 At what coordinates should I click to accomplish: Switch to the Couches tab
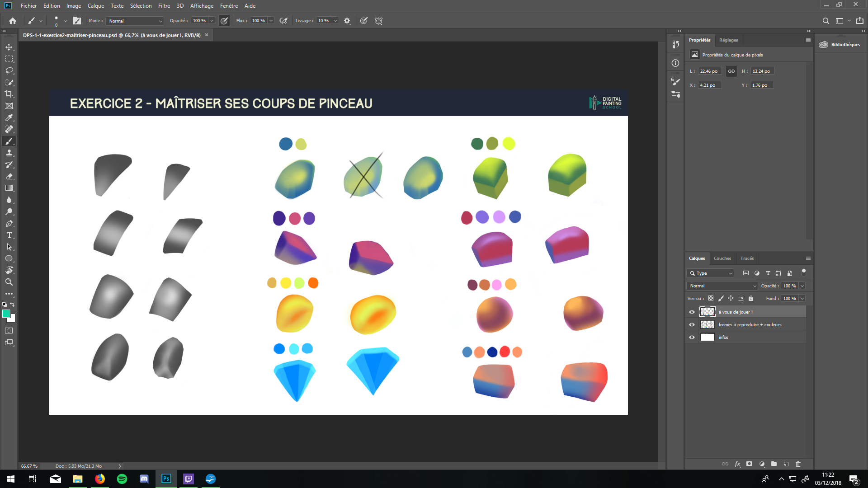coord(722,258)
